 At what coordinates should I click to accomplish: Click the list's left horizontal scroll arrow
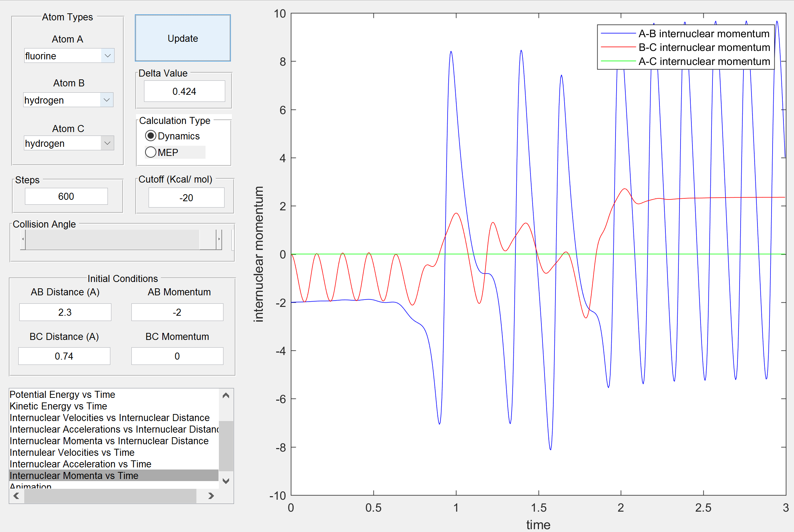click(x=16, y=496)
